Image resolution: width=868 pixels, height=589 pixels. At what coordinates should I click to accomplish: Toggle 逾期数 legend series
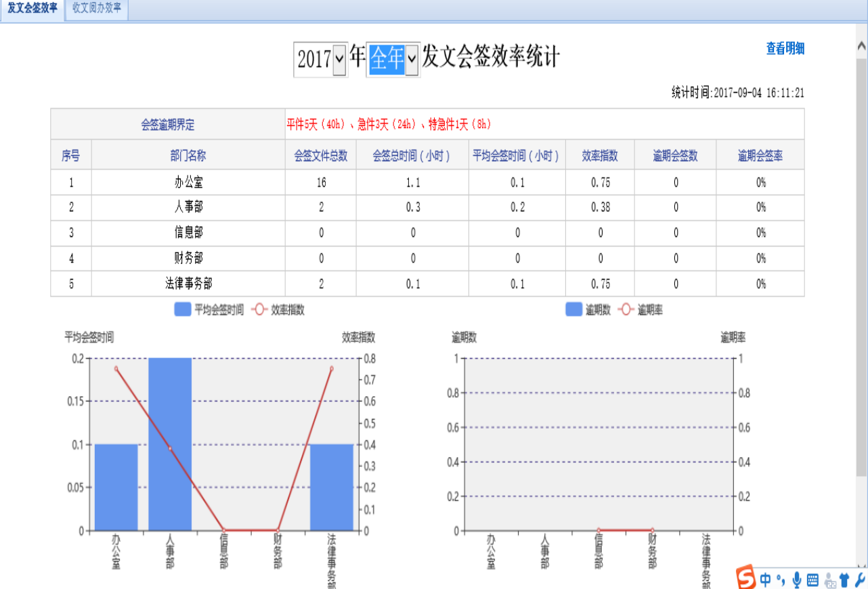pyautogui.click(x=588, y=310)
